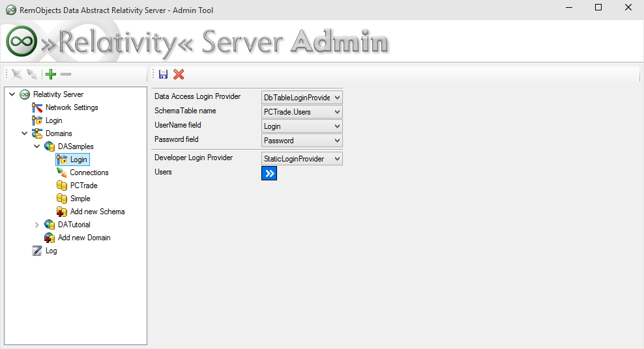Click the second disabled disconnect toolbar icon
Screen dimensions: 644x349
(x=32, y=74)
